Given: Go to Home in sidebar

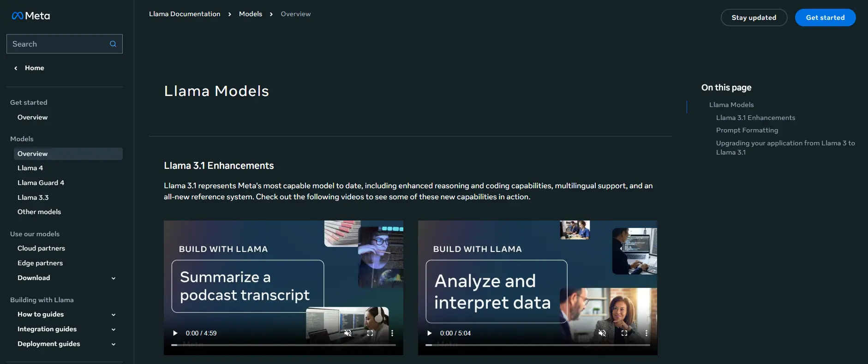Looking at the screenshot, I should pos(35,68).
